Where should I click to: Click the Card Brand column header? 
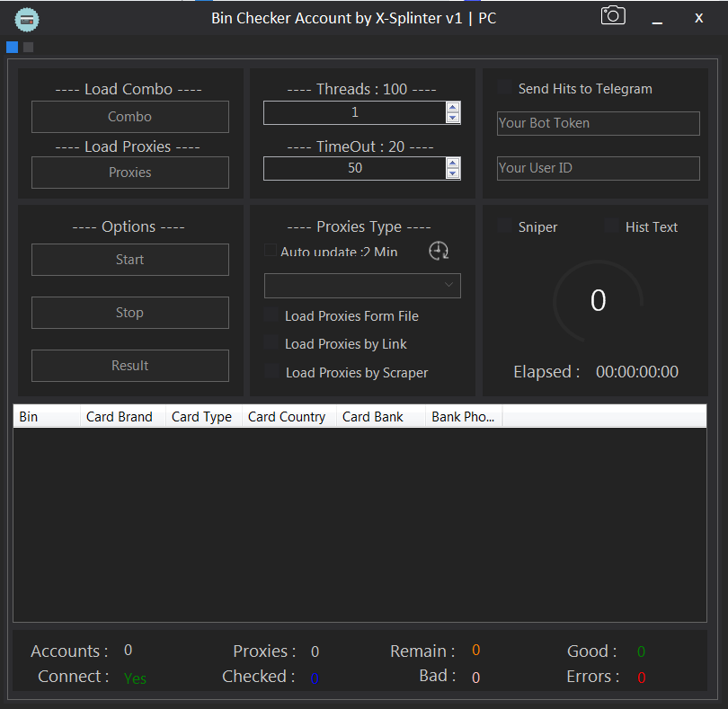coord(120,417)
